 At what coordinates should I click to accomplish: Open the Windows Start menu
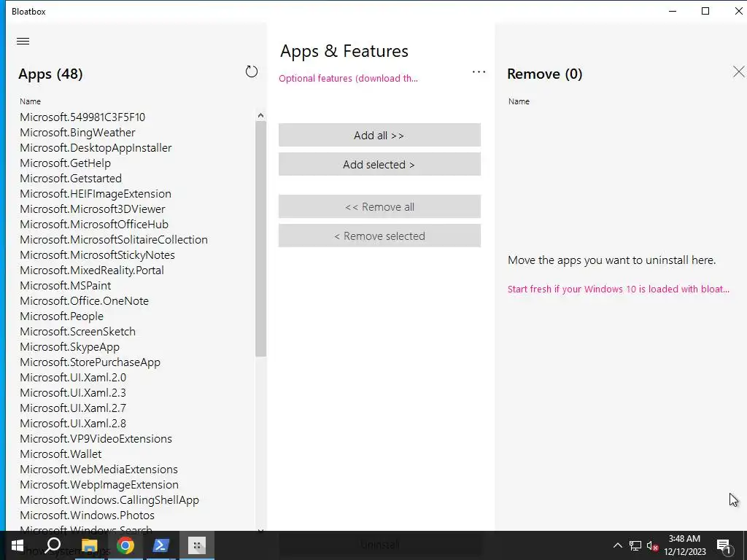coord(18,545)
